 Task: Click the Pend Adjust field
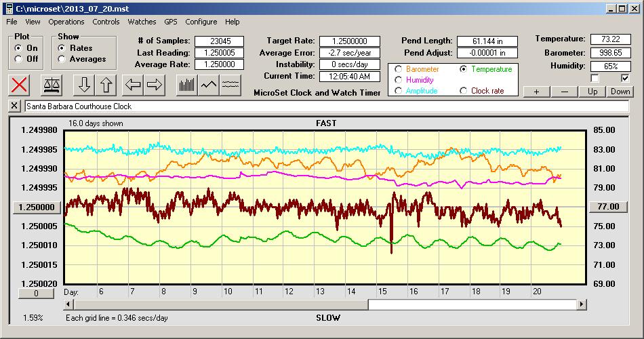coord(487,53)
